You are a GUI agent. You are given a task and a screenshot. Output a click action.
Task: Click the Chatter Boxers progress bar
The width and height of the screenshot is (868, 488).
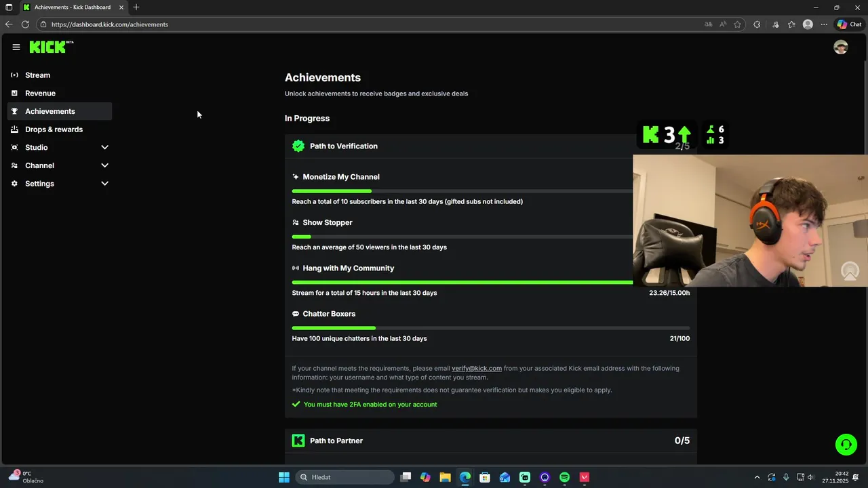[491, 328]
